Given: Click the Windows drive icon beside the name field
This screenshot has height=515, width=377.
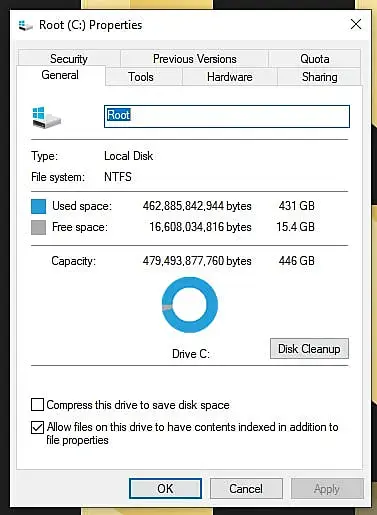Looking at the screenshot, I should 47,118.
